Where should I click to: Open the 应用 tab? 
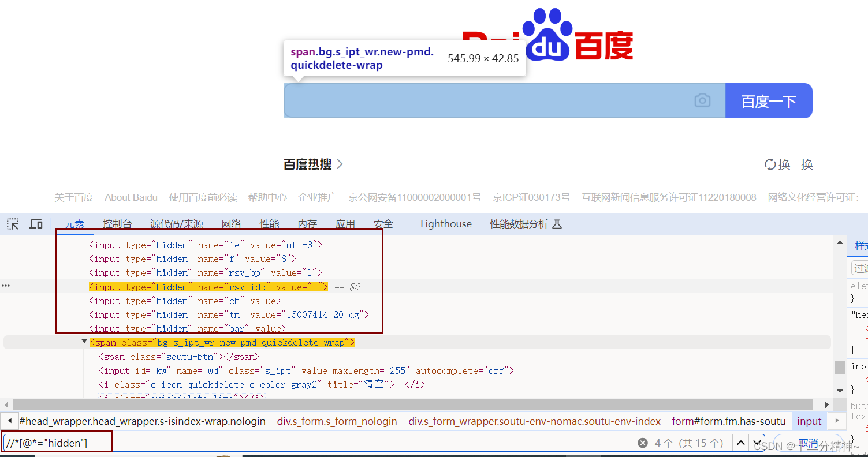pos(345,224)
